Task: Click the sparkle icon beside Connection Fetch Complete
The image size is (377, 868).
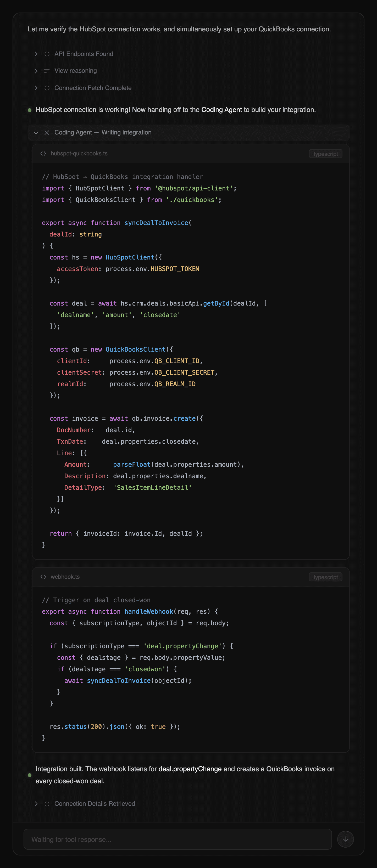Action: coord(47,88)
